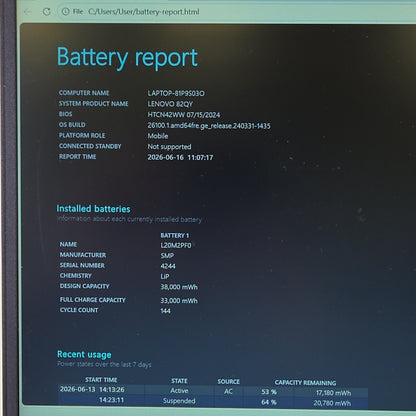Select the Not supported value

[169, 147]
